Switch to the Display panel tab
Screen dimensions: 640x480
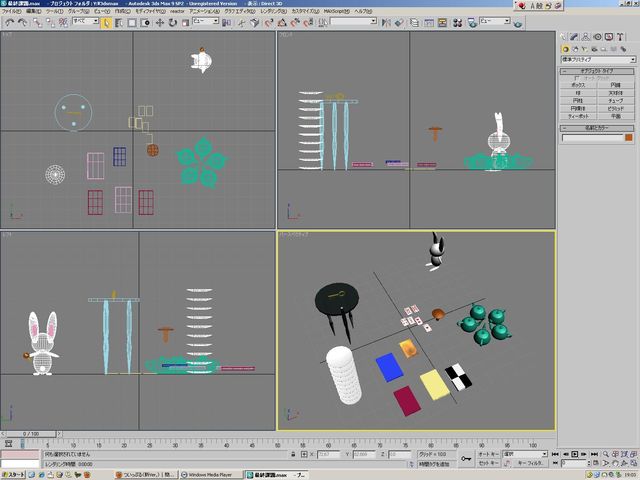(x=609, y=37)
